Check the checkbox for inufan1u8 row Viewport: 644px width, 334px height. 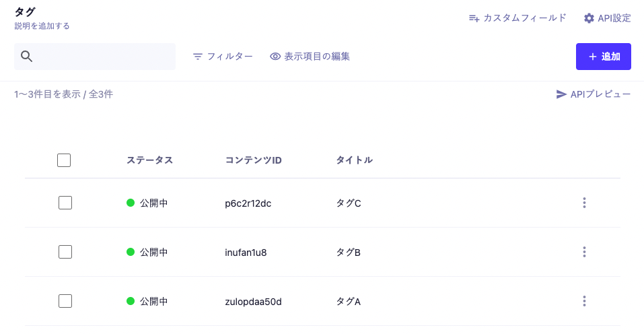65,252
